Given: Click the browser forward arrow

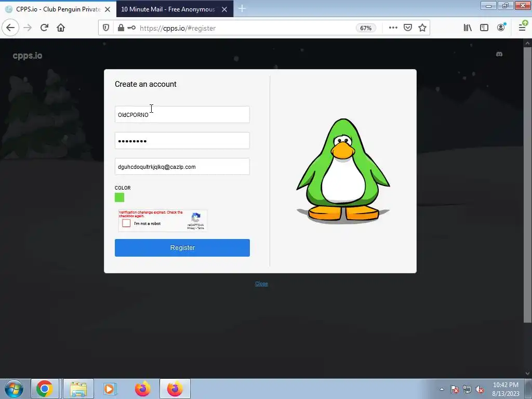Looking at the screenshot, I should 28,28.
